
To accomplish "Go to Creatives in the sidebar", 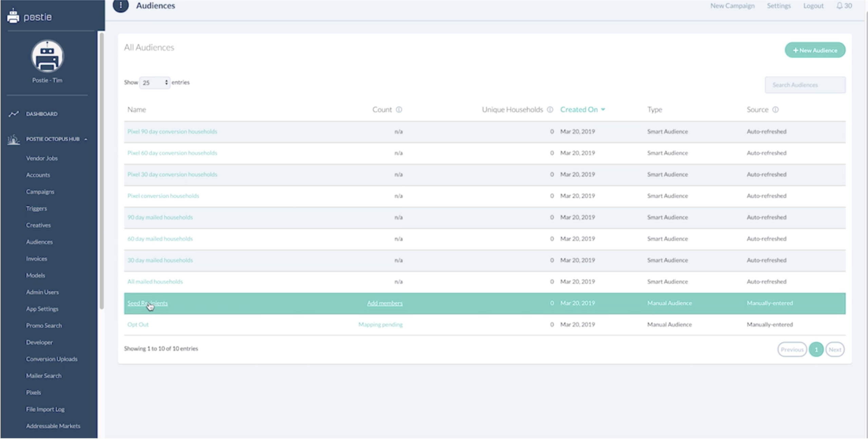I will [x=38, y=225].
